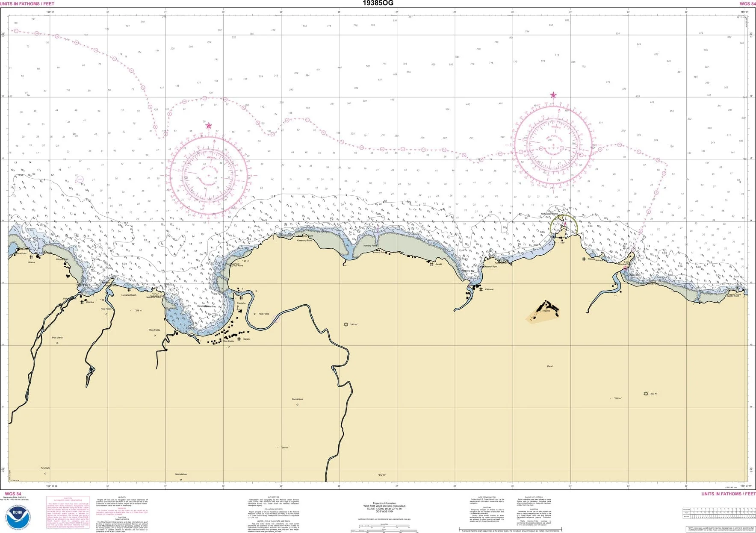
Task: Click the 'Pu'u Uahia' label
Action: pos(57,338)
